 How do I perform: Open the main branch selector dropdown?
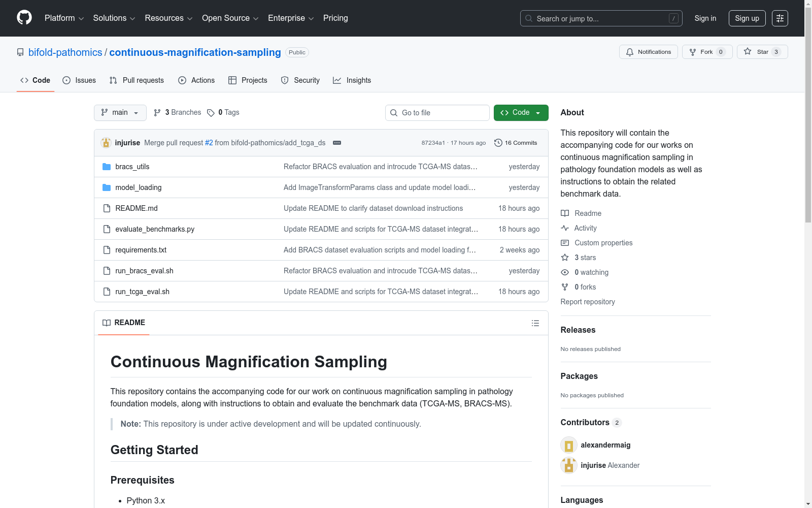(120, 113)
